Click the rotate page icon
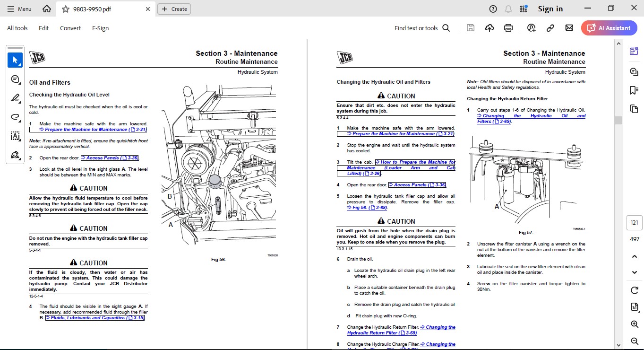This screenshot has height=350, width=644. 635,290
